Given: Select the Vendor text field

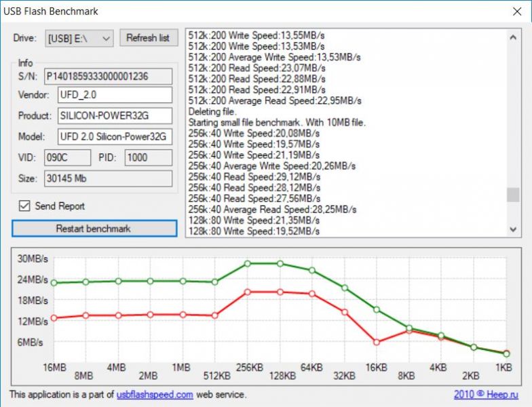Looking at the screenshot, I should pyautogui.click(x=113, y=95).
